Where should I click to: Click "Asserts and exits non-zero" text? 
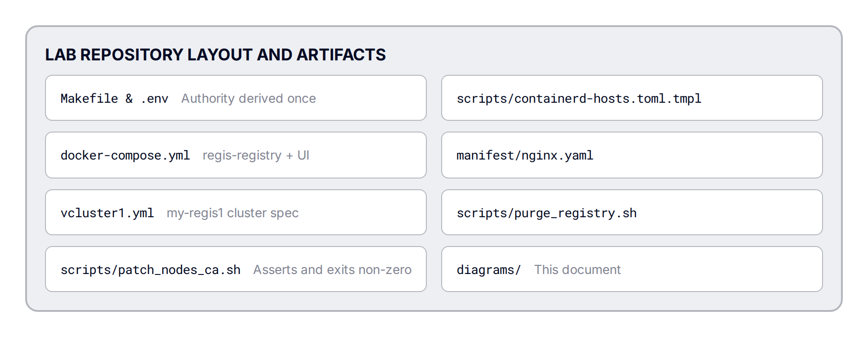click(332, 269)
